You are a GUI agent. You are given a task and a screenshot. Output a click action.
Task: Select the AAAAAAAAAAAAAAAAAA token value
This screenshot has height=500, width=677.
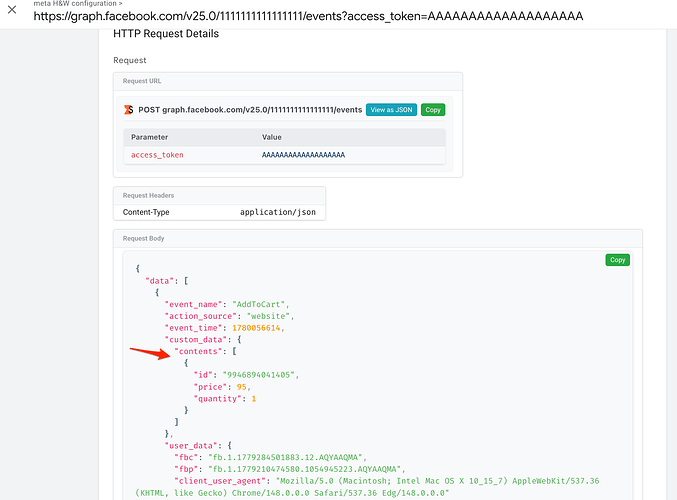point(303,155)
